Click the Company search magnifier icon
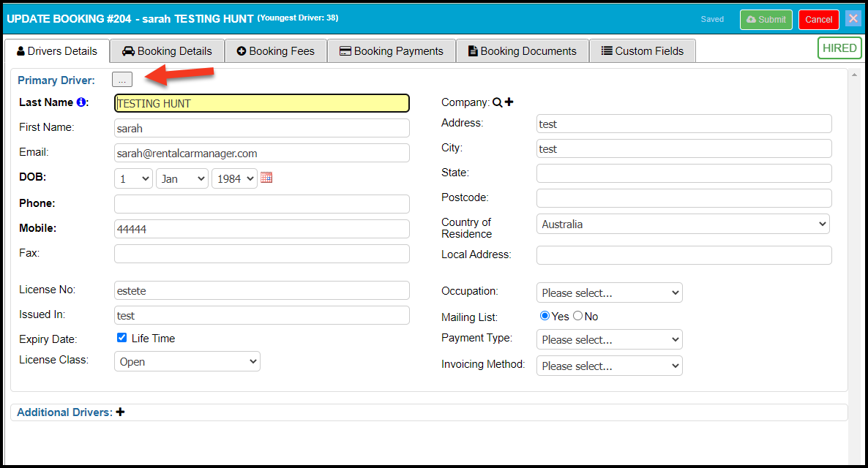Screen dimensions: 868x468 click(x=498, y=103)
